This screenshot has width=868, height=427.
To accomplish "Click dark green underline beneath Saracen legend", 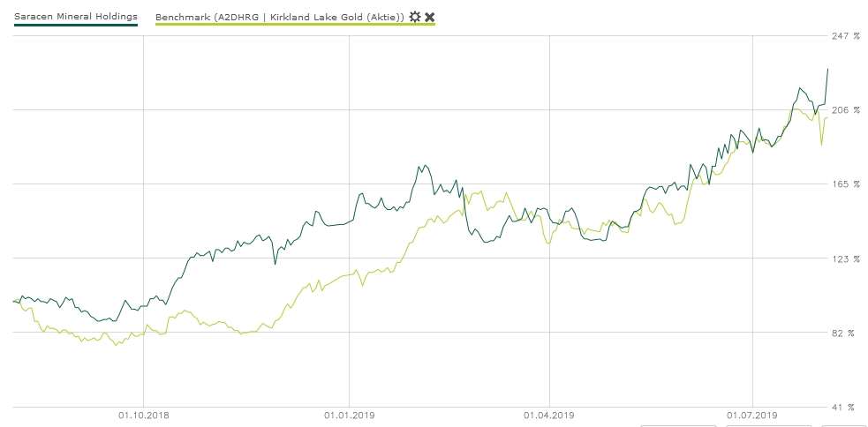I will point(76,25).
